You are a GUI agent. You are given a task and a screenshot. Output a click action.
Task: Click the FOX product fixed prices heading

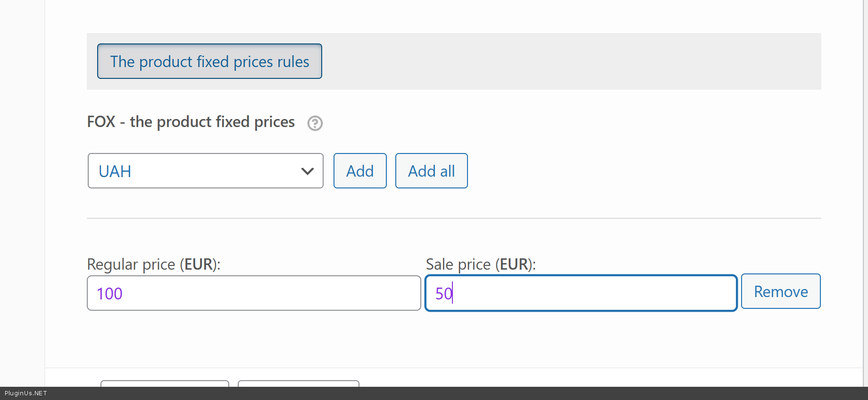pyautogui.click(x=191, y=122)
